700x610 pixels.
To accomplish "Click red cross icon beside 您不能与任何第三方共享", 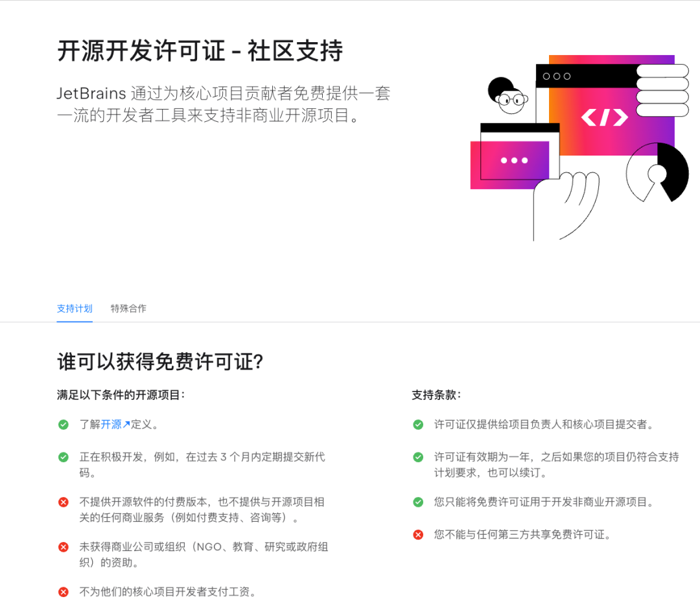I will pos(418,535).
